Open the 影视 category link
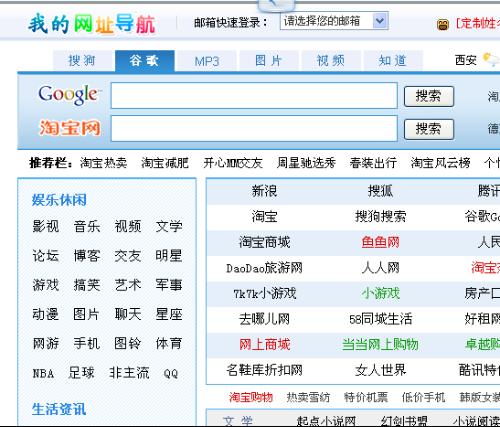The image size is (500, 427). [46, 227]
